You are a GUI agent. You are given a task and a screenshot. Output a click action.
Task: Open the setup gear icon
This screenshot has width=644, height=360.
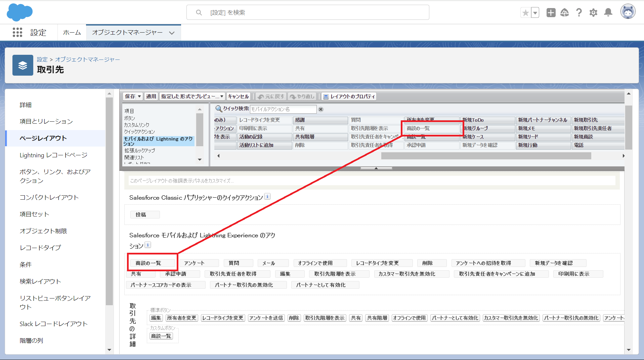coord(593,13)
